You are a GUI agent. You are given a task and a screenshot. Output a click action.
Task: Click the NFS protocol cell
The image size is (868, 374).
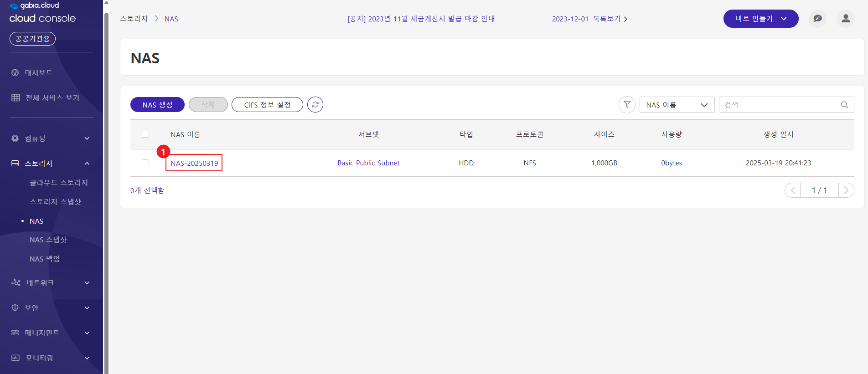click(x=530, y=163)
